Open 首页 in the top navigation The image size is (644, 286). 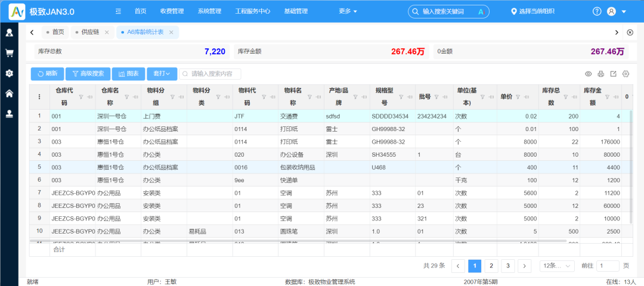[141, 11]
